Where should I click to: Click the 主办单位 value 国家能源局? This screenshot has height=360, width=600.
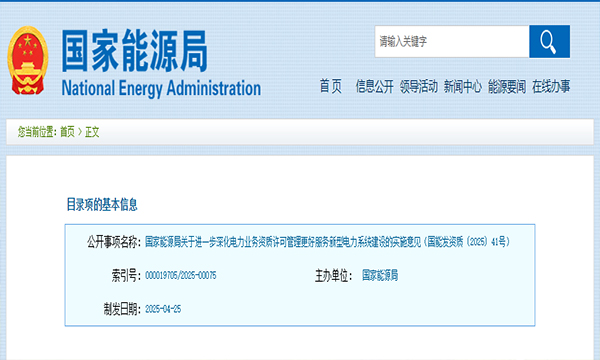pos(380,275)
